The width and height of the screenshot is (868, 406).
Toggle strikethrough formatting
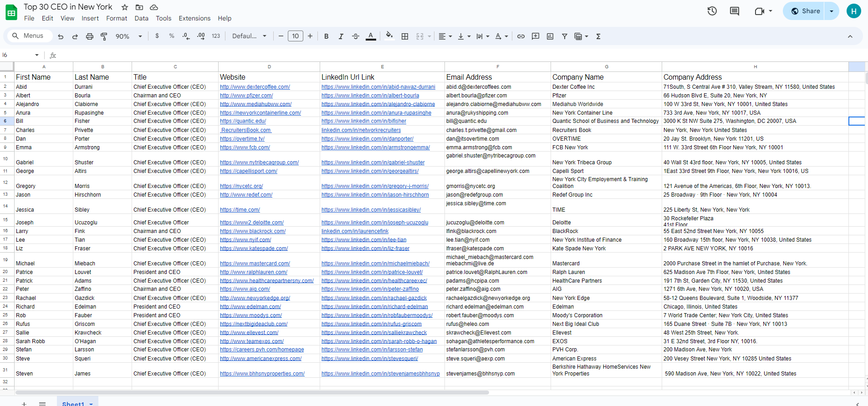coord(356,36)
